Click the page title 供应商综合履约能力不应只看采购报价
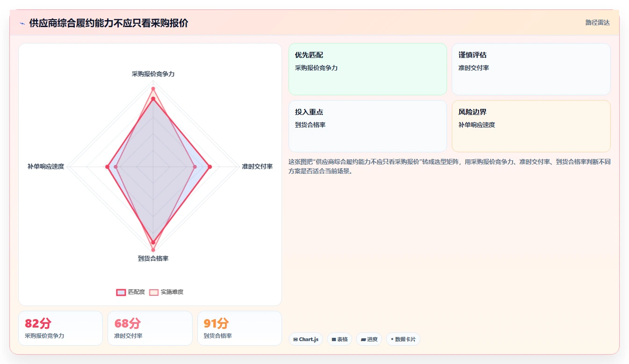The height and width of the screenshot is (364, 629). pos(108,23)
